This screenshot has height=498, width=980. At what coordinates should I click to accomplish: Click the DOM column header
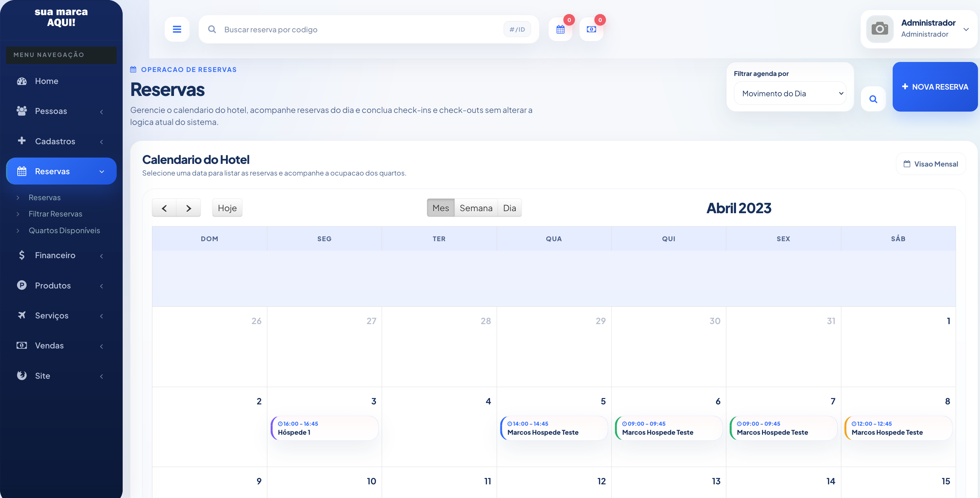point(210,239)
